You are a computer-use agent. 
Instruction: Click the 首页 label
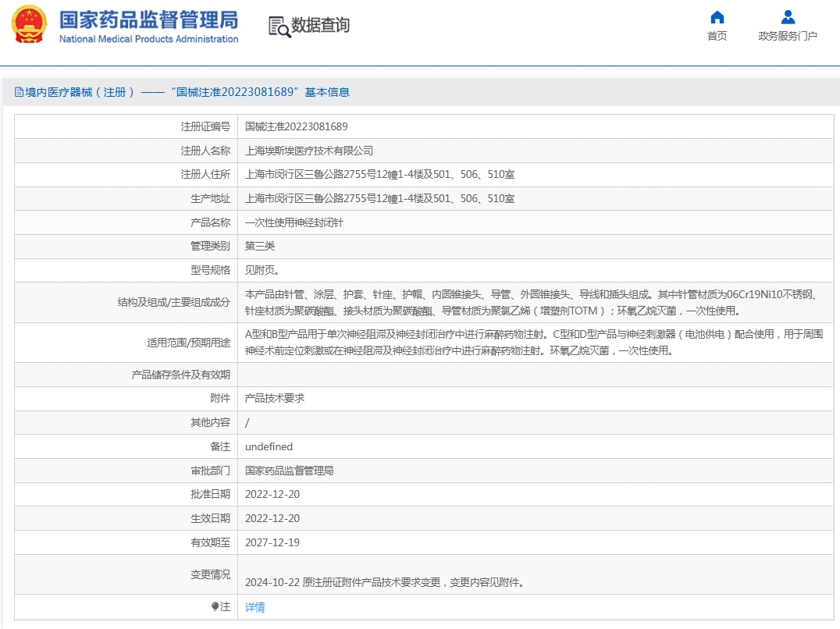point(717,36)
